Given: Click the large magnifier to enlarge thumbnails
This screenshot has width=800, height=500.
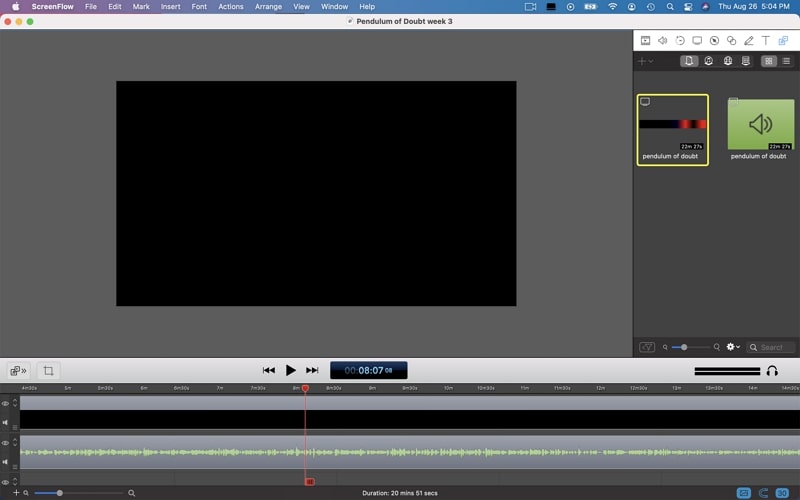Looking at the screenshot, I should click(716, 347).
